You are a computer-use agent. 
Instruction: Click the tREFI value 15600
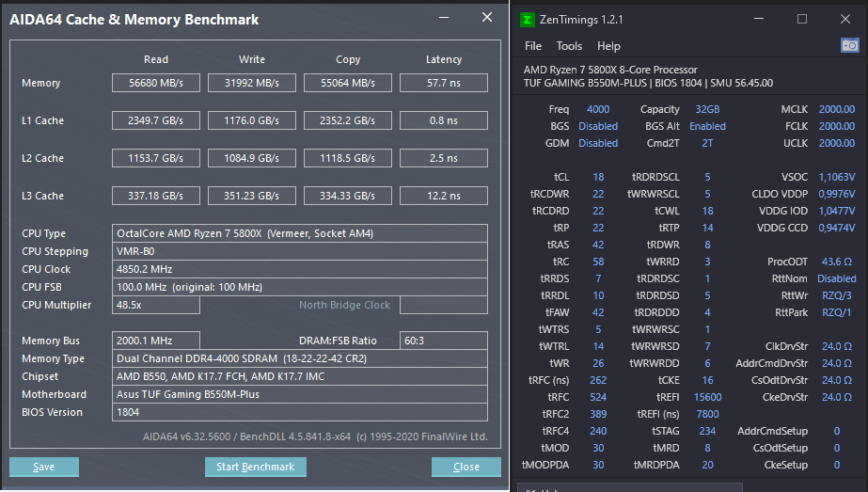click(707, 397)
